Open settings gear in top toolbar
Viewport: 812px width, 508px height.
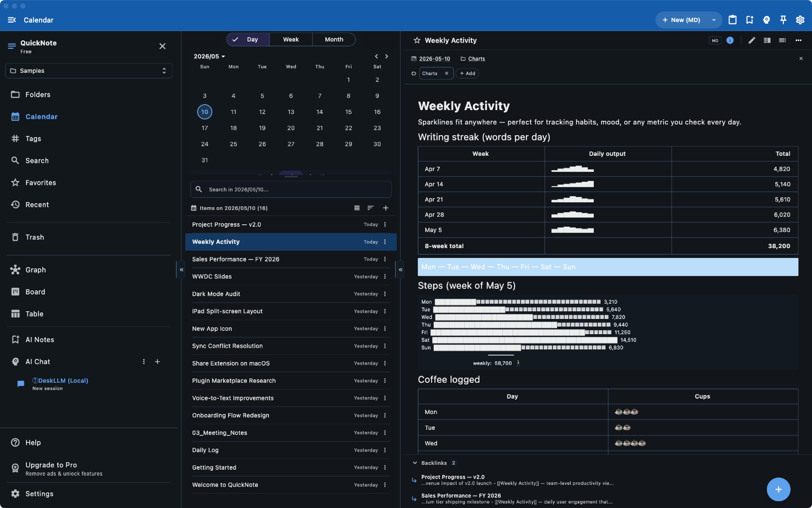point(800,20)
